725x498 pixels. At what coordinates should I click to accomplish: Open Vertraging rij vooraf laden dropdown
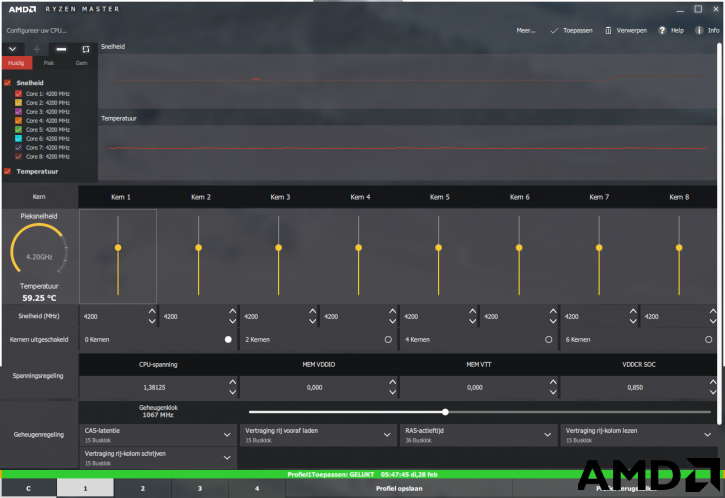click(x=318, y=435)
